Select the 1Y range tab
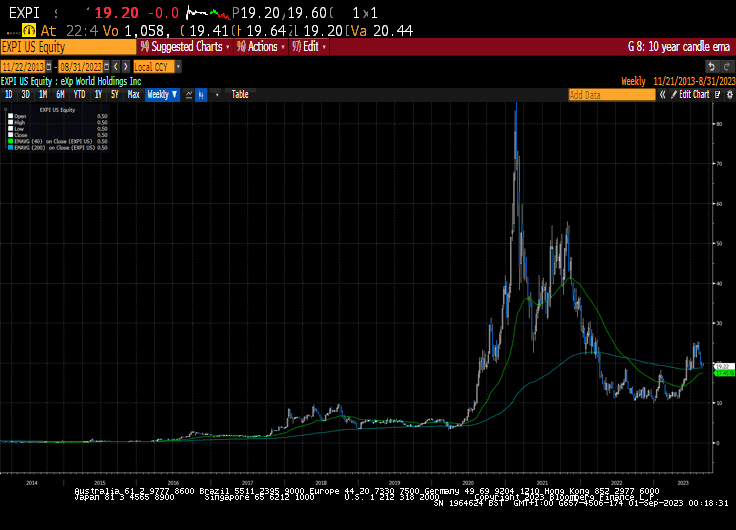This screenshot has height=530, width=736. [98, 94]
